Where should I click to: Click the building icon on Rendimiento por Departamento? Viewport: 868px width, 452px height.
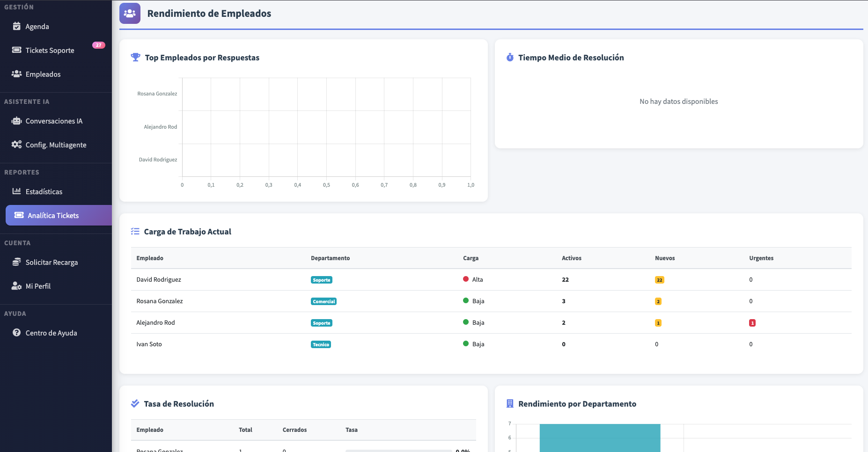(x=510, y=403)
